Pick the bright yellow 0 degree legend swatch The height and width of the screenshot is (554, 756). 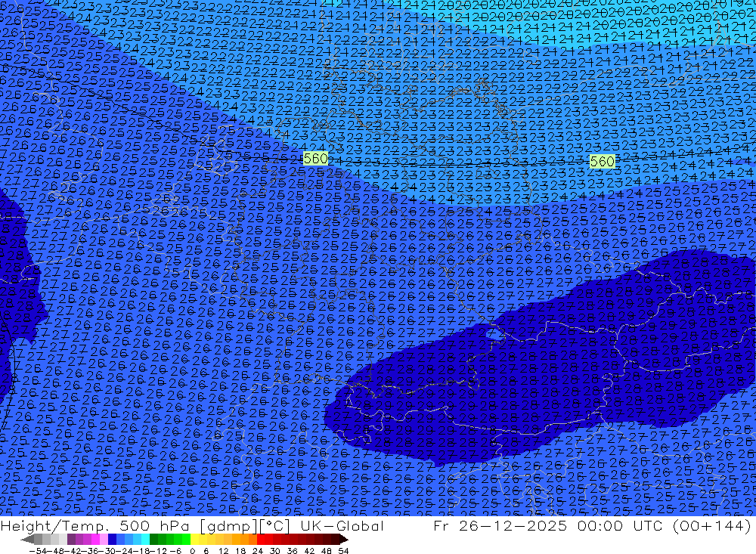(195, 540)
